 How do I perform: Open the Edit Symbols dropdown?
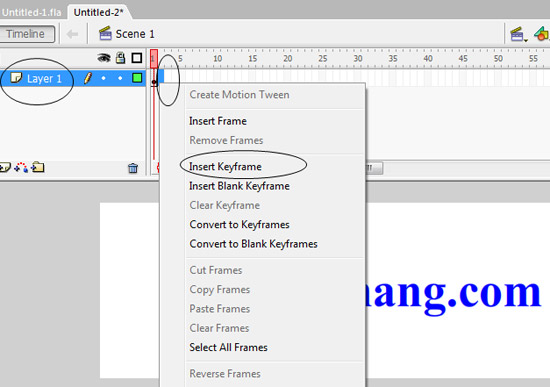click(x=541, y=34)
